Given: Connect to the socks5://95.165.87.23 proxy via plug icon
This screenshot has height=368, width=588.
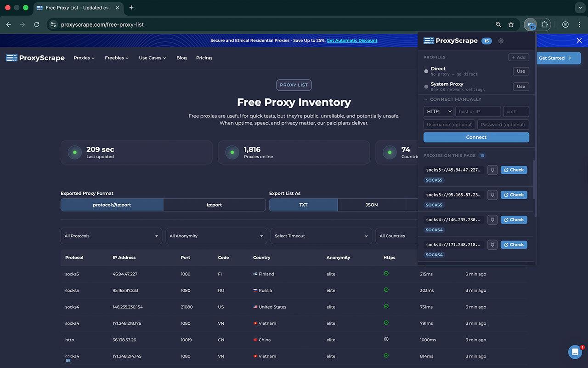Looking at the screenshot, I should (492, 195).
